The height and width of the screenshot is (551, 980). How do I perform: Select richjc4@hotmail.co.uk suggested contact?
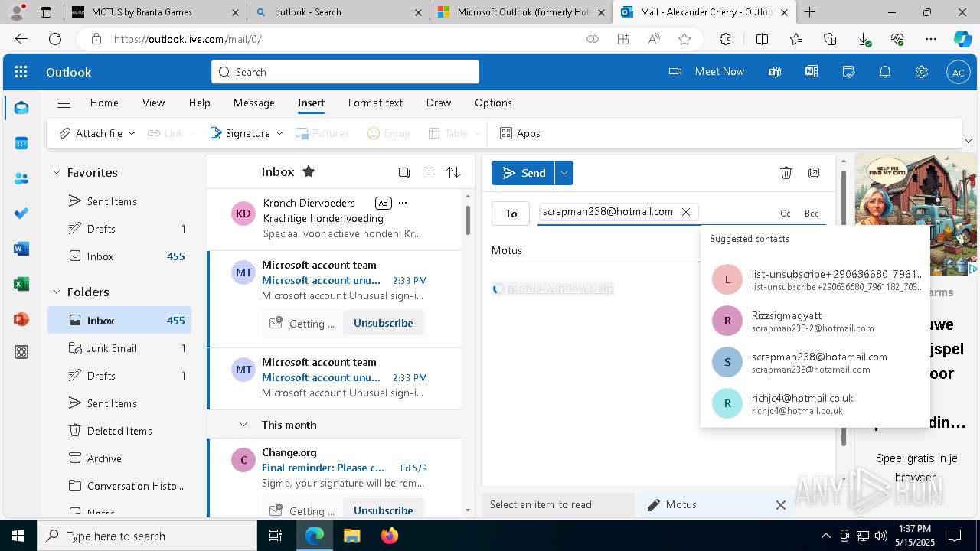pos(815,404)
